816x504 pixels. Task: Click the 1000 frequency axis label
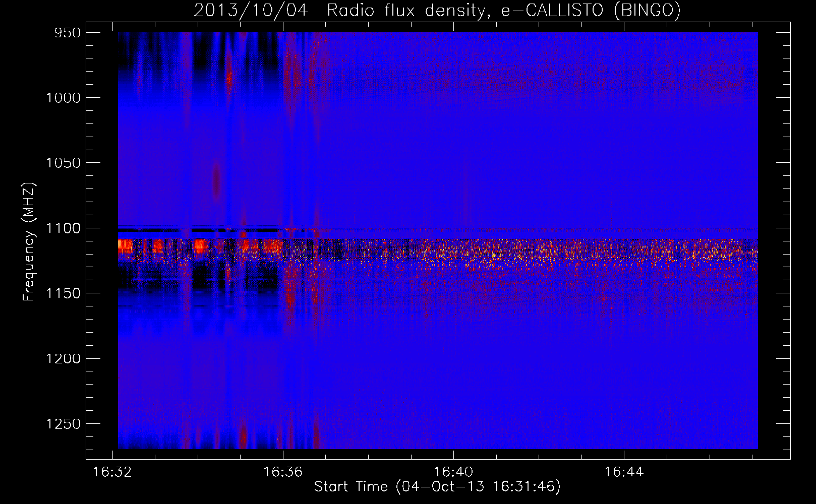[x=63, y=98]
